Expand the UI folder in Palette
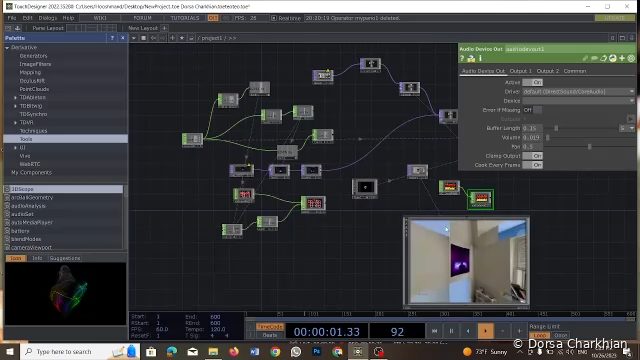This screenshot has width=640, height=360. [x=16, y=147]
